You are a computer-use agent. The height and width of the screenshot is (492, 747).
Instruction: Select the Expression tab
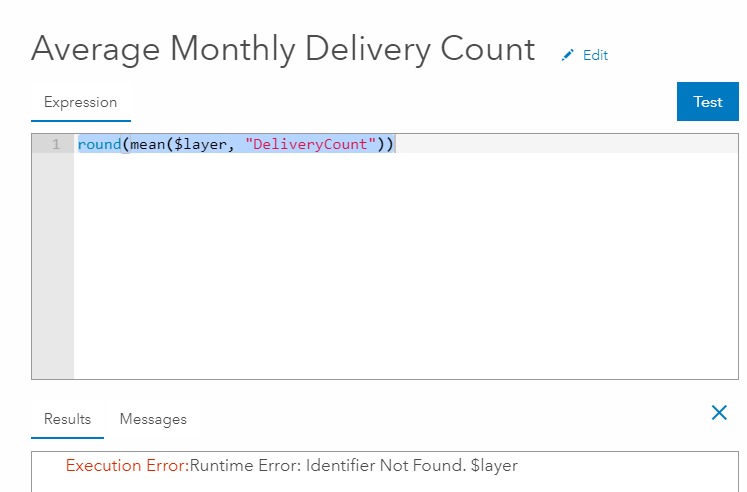(80, 102)
